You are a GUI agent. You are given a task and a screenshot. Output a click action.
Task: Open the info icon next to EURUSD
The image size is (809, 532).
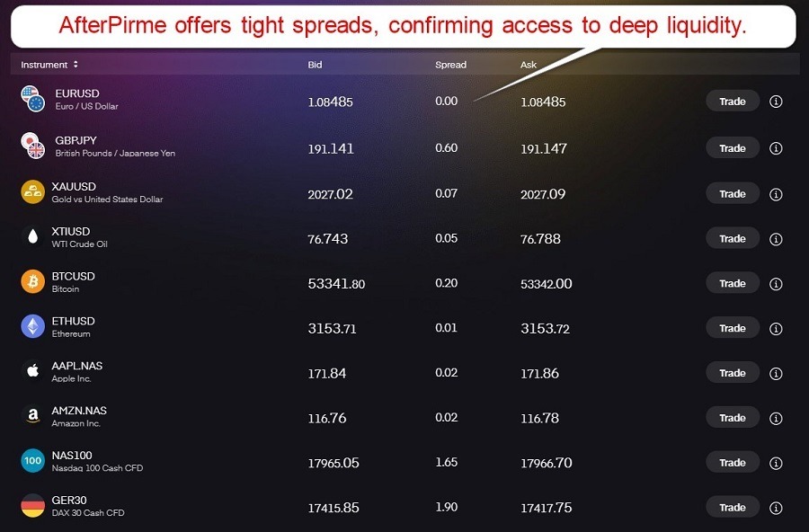click(776, 101)
